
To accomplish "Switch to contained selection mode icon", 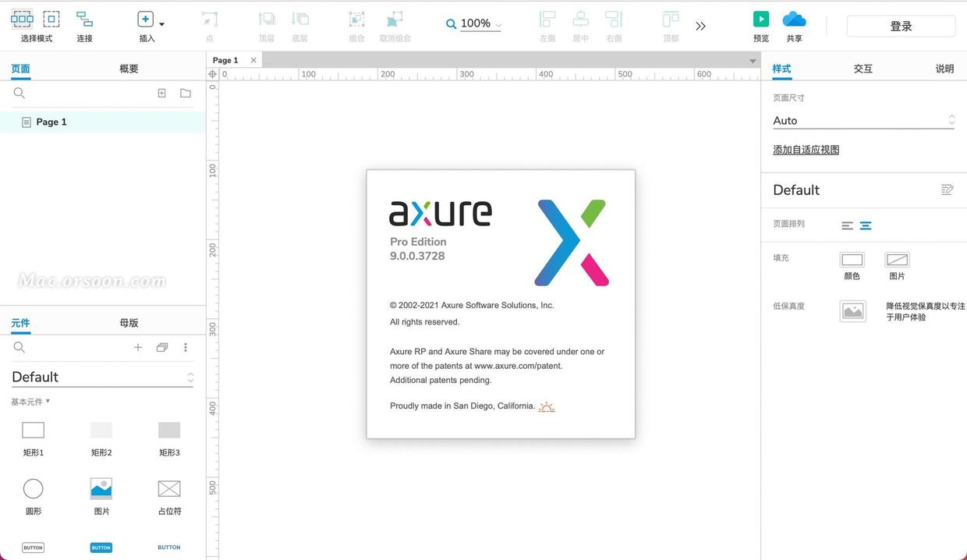I will point(51,19).
